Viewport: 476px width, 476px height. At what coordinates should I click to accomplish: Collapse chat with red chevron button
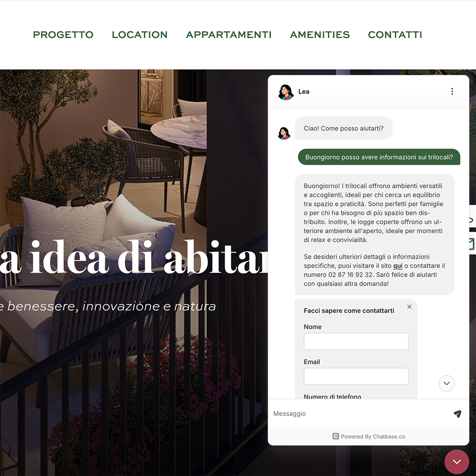(x=457, y=462)
